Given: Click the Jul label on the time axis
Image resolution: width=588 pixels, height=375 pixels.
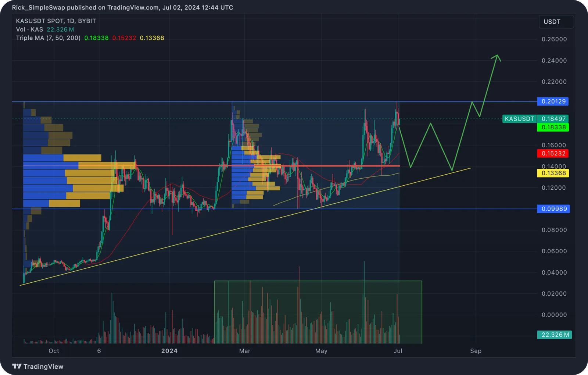Looking at the screenshot, I should tap(398, 351).
